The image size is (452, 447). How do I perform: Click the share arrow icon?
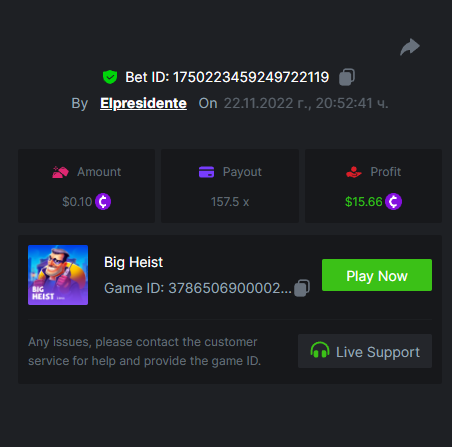point(410,47)
